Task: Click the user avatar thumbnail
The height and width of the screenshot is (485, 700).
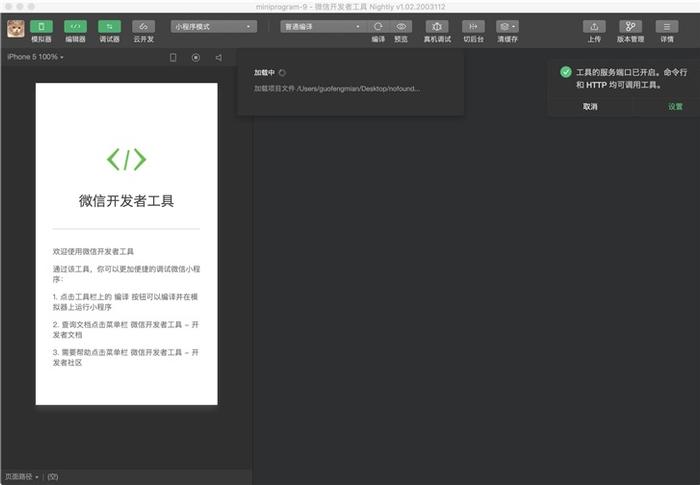Action: coord(16,29)
